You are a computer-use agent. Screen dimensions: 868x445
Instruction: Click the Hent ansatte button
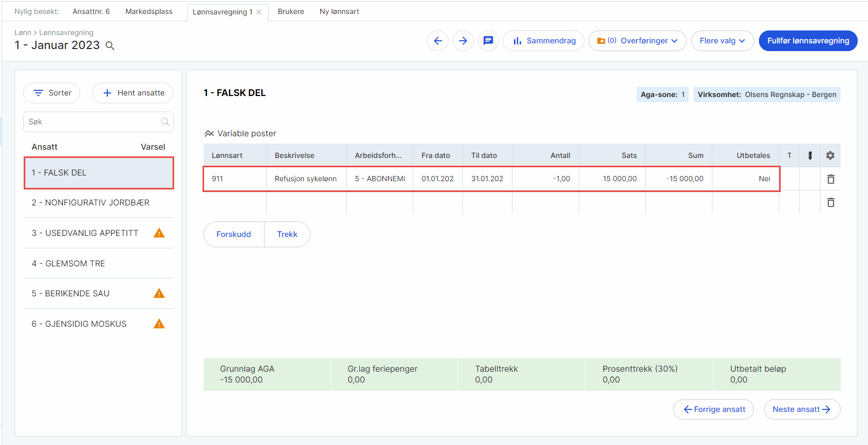133,93
